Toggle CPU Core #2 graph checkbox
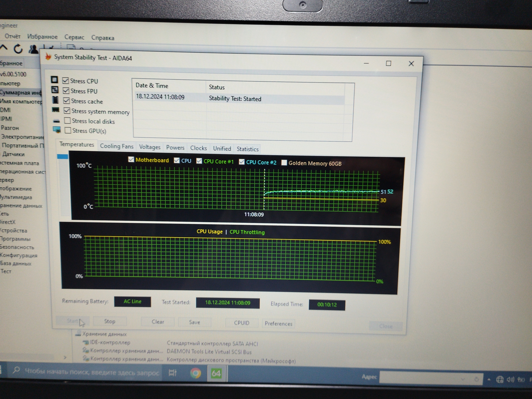The height and width of the screenshot is (399, 532). point(242,162)
